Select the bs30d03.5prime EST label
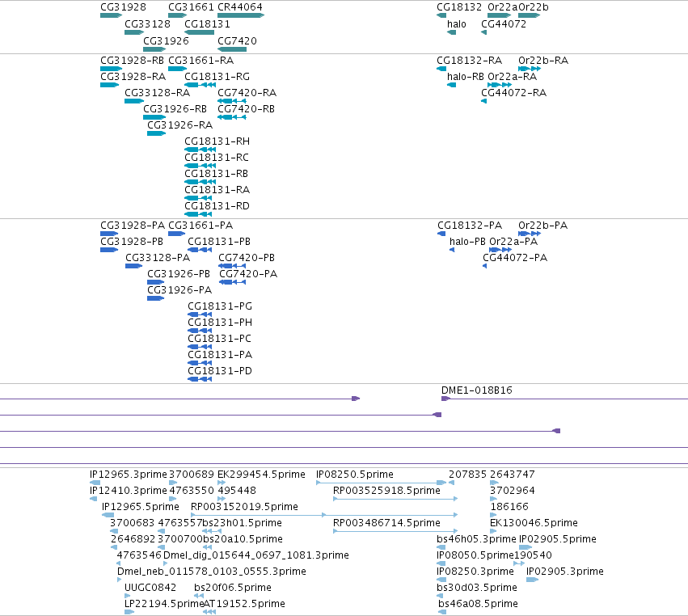This screenshot has width=688, height=616. coord(477,588)
